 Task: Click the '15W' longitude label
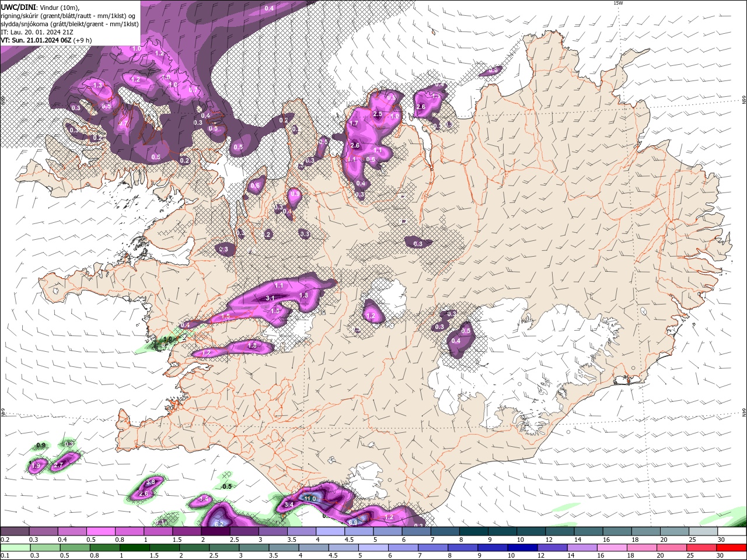(619, 3)
